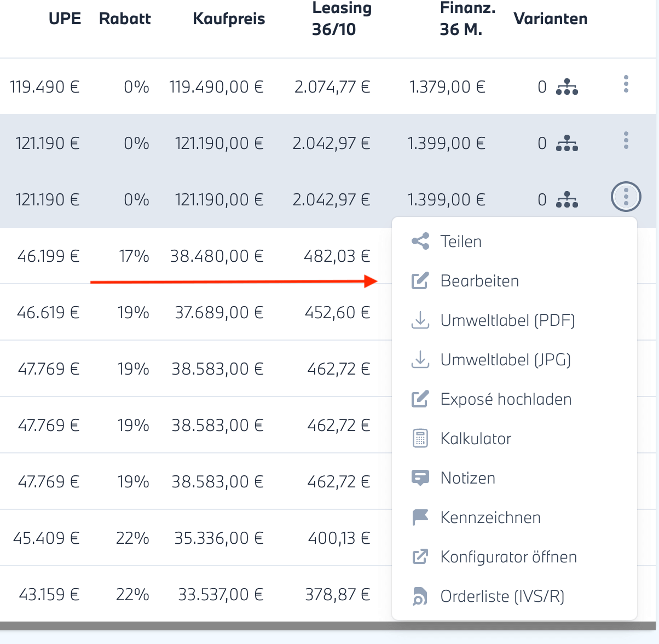Open variants tree icon in 119.490 € row
Viewport: 659px width, 644px height.
pos(566,87)
